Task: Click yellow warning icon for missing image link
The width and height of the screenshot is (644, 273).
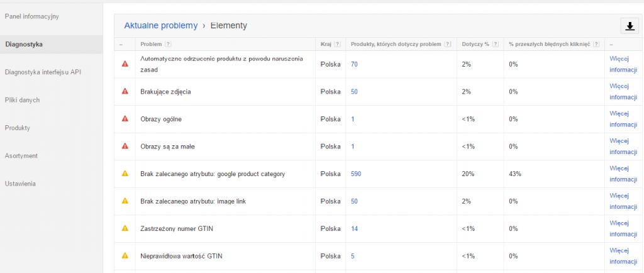Action: tap(125, 201)
